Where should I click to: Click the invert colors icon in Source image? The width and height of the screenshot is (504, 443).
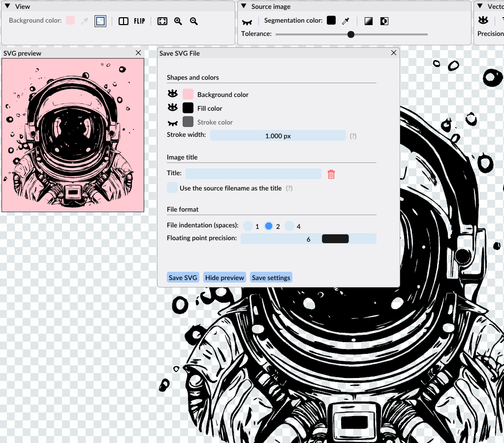point(384,21)
